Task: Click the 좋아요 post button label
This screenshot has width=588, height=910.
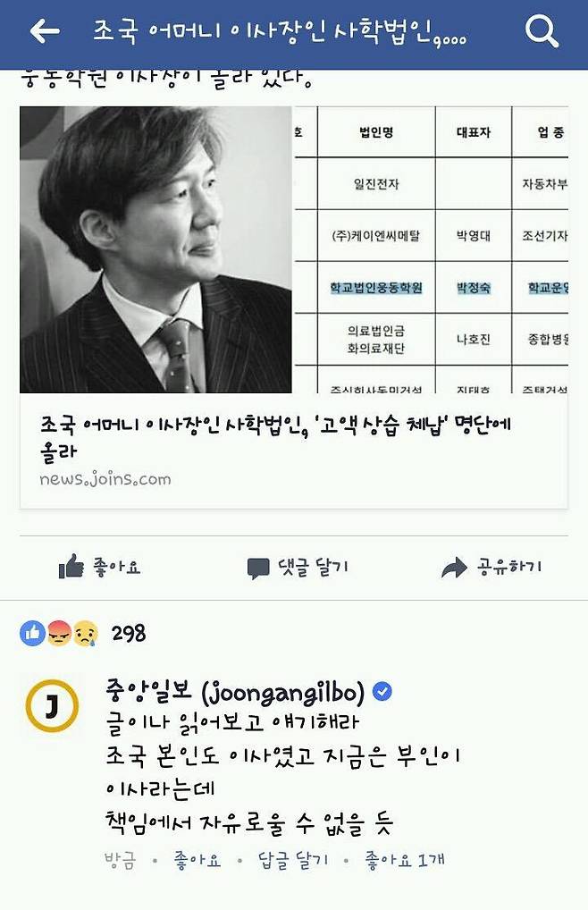Action: coord(116,567)
